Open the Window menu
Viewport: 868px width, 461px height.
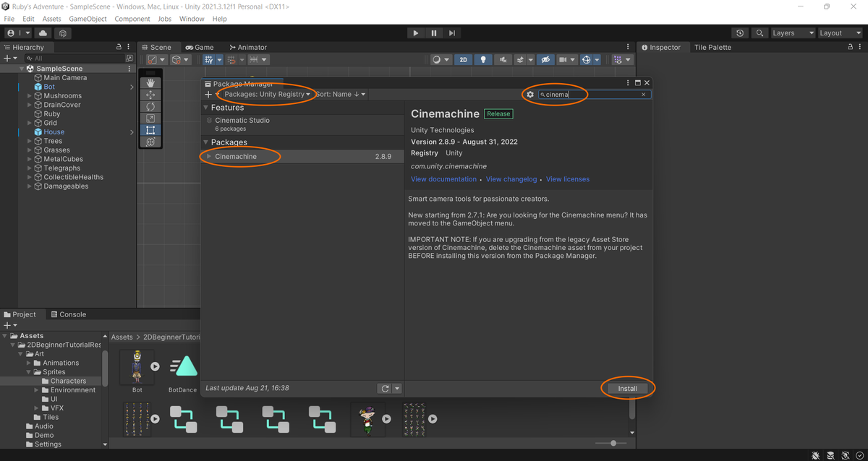click(192, 19)
